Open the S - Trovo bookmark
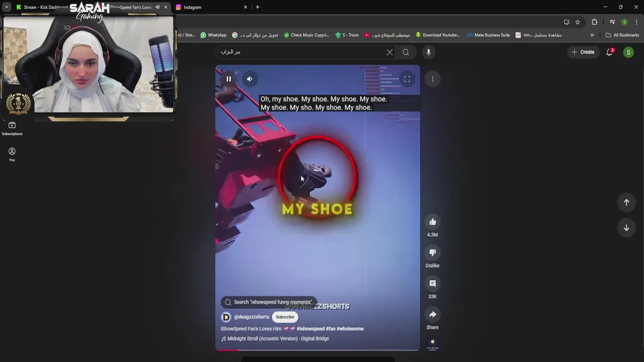Viewport: 644px width, 362px height. [347, 35]
